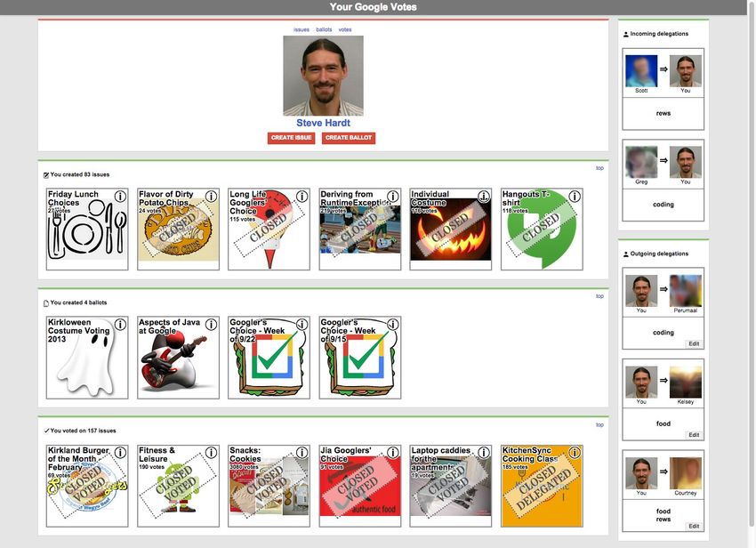Show info for Individual Costume issue
Screen dimensions: 756x548
(484, 197)
